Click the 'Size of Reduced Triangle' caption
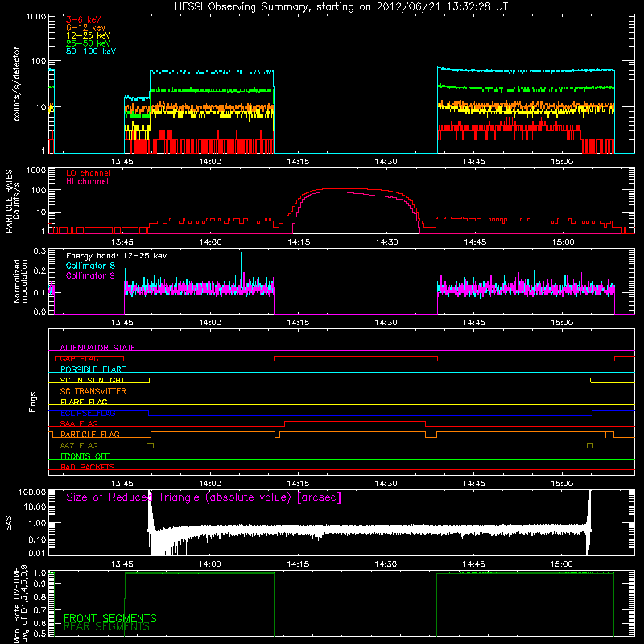This screenshot has width=644, height=644. 204,497
